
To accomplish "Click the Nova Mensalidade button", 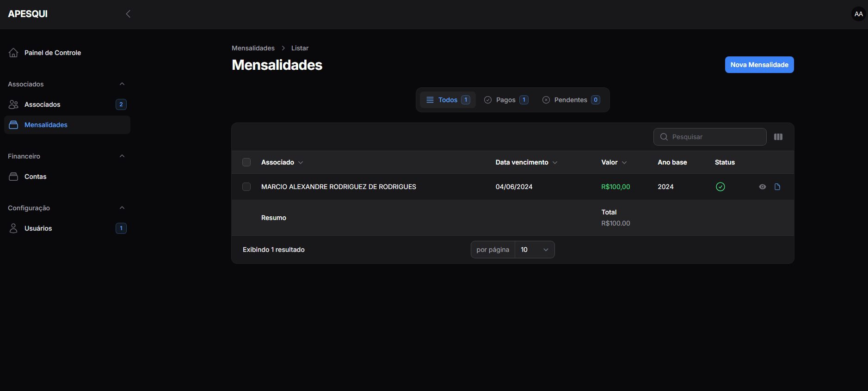I will click(759, 65).
